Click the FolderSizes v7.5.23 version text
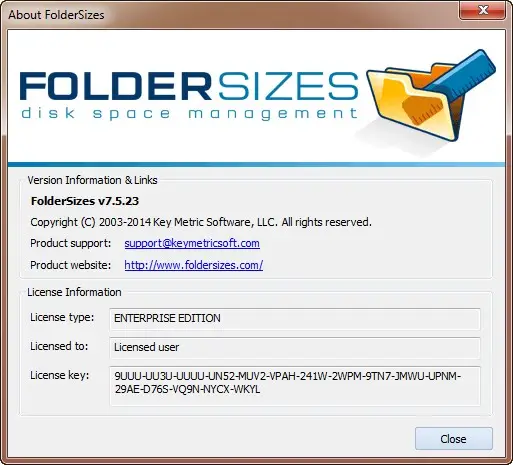 pyautogui.click(x=85, y=201)
